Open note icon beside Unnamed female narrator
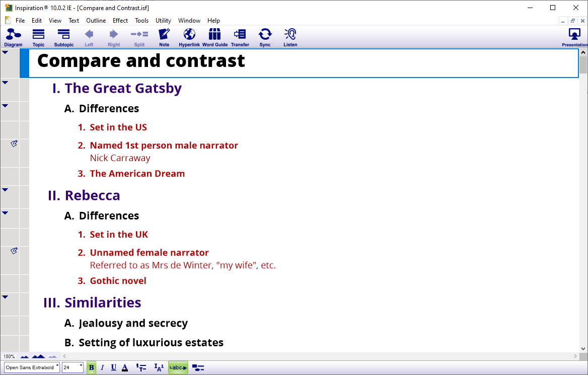The width and height of the screenshot is (588, 375). pyautogui.click(x=14, y=251)
